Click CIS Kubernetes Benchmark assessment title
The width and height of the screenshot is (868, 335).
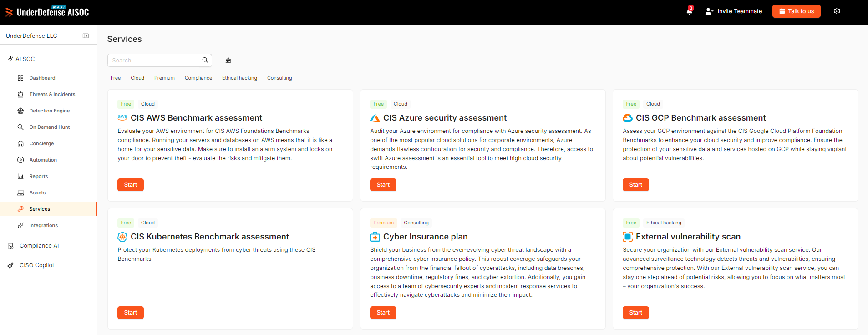[x=210, y=237]
